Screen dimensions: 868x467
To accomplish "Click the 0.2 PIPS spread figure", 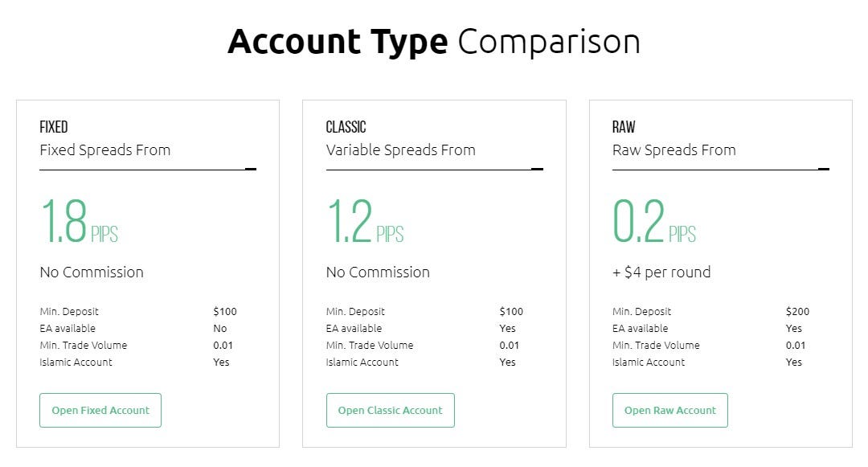I will (654, 221).
